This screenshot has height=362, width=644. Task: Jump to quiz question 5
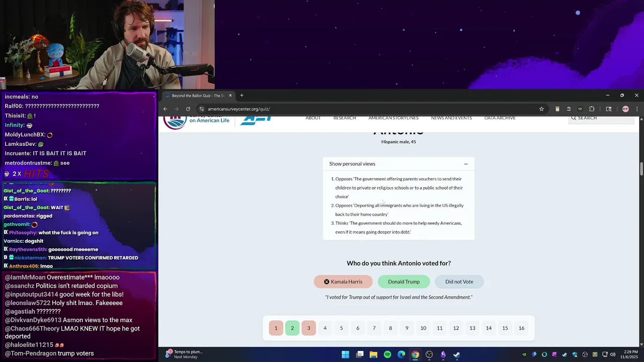(341, 328)
